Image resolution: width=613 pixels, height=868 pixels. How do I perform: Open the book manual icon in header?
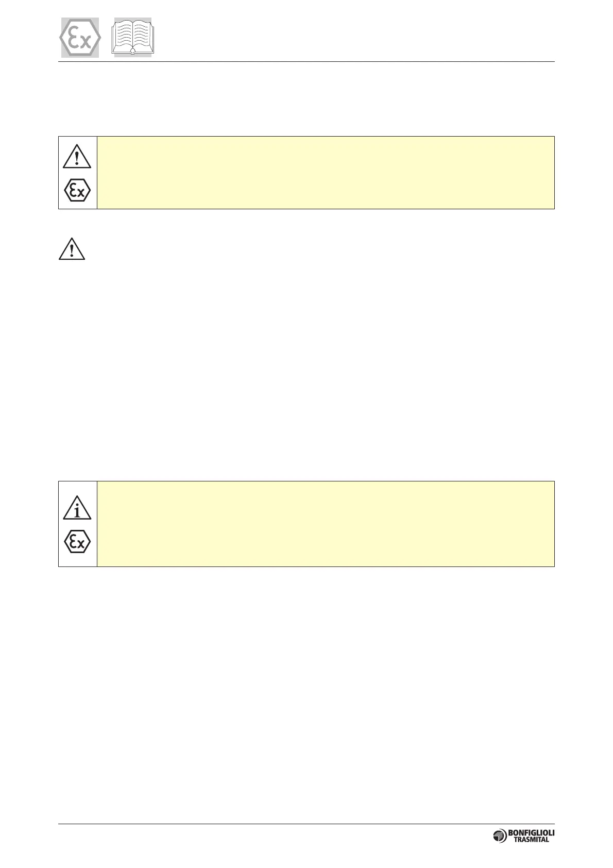(x=133, y=37)
